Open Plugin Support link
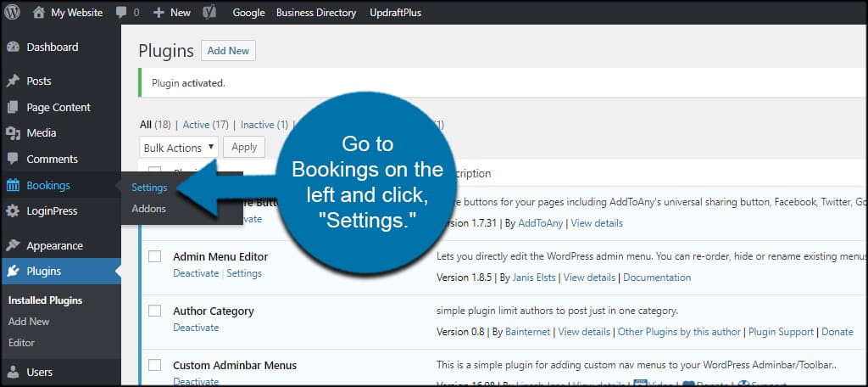Viewport: 868px width, 387px height. (x=781, y=332)
